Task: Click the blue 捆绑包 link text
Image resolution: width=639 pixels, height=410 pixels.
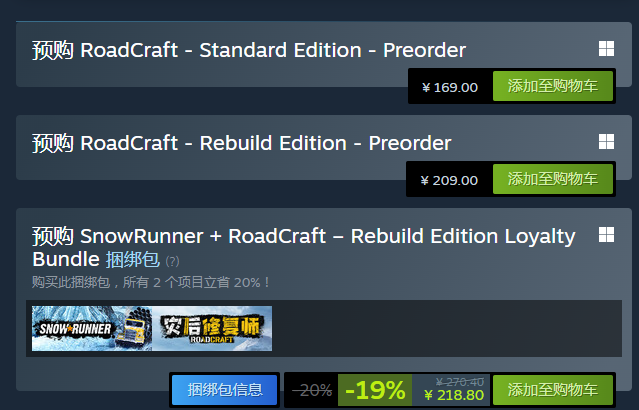Action: pos(133,260)
